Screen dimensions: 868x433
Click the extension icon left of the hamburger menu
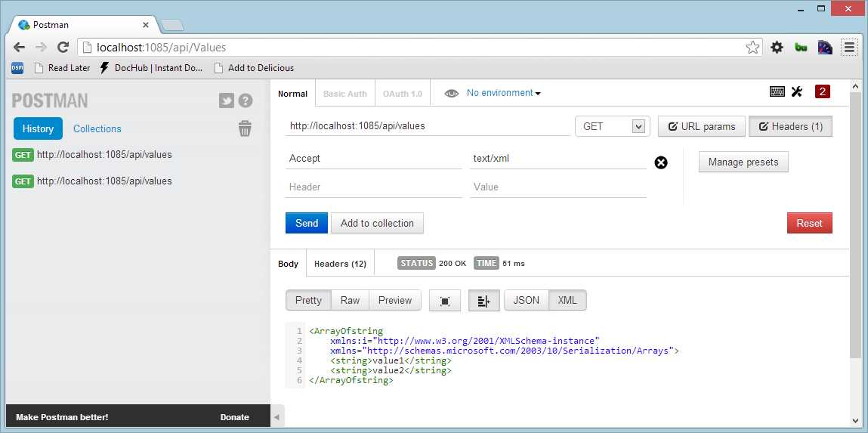pyautogui.click(x=826, y=47)
